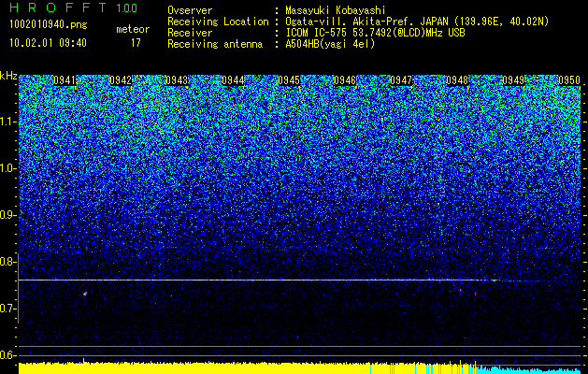Viewport: 588px width, 374px height.
Task: Click the 1.1 kHz axis label
Action: point(7,122)
